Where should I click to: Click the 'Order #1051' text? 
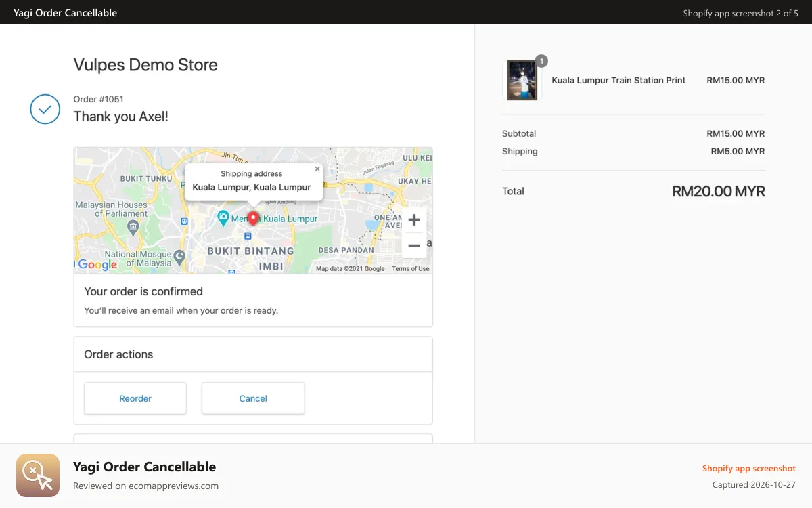point(99,99)
